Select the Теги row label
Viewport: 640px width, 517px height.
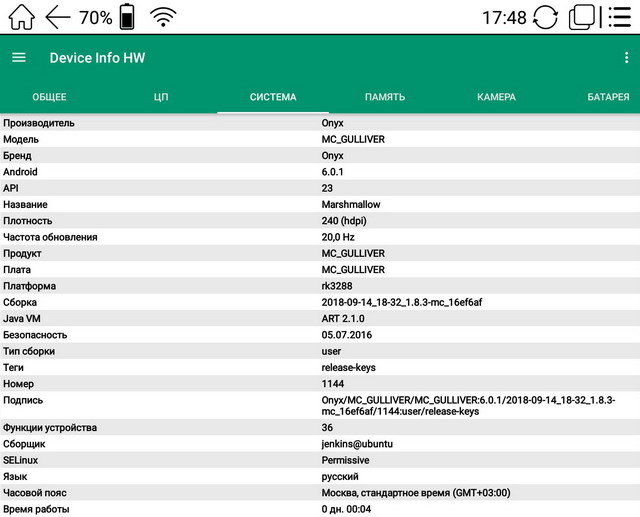[13, 368]
